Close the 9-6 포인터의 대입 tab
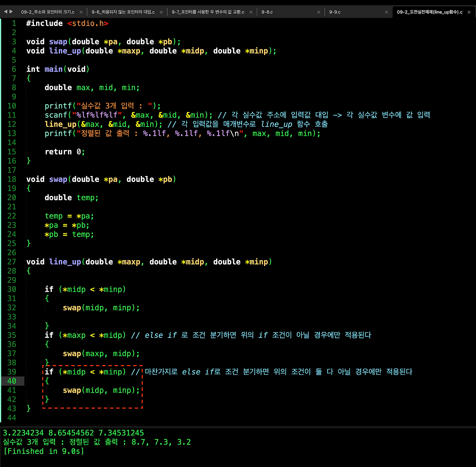The height and width of the screenshot is (467, 476). [x=161, y=12]
